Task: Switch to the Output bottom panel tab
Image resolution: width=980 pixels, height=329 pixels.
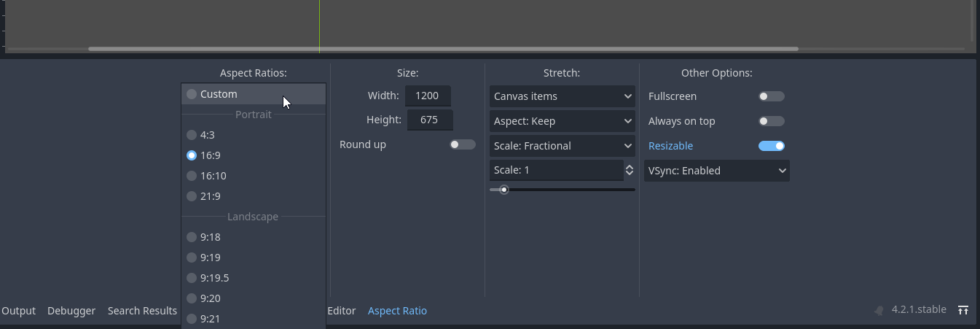Action: [19, 311]
